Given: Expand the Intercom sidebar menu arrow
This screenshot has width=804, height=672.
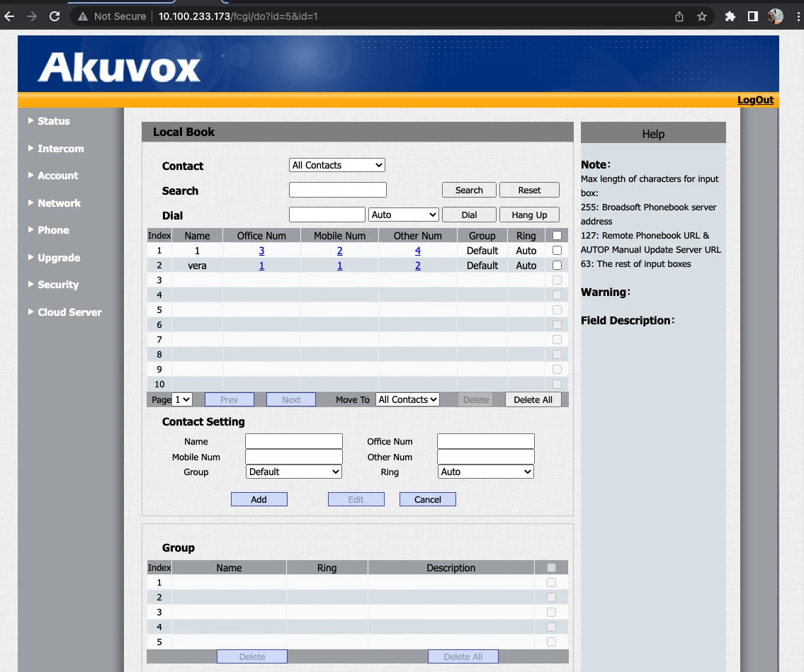Looking at the screenshot, I should [31, 149].
